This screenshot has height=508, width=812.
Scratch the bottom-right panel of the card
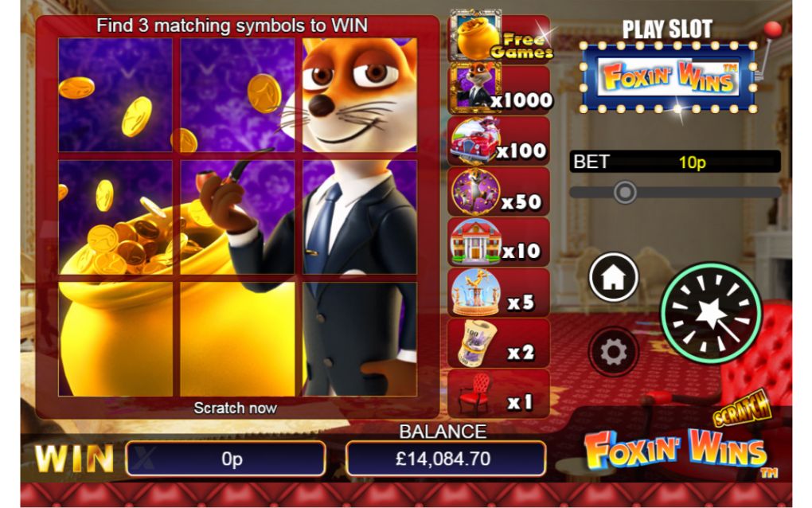click(360, 339)
